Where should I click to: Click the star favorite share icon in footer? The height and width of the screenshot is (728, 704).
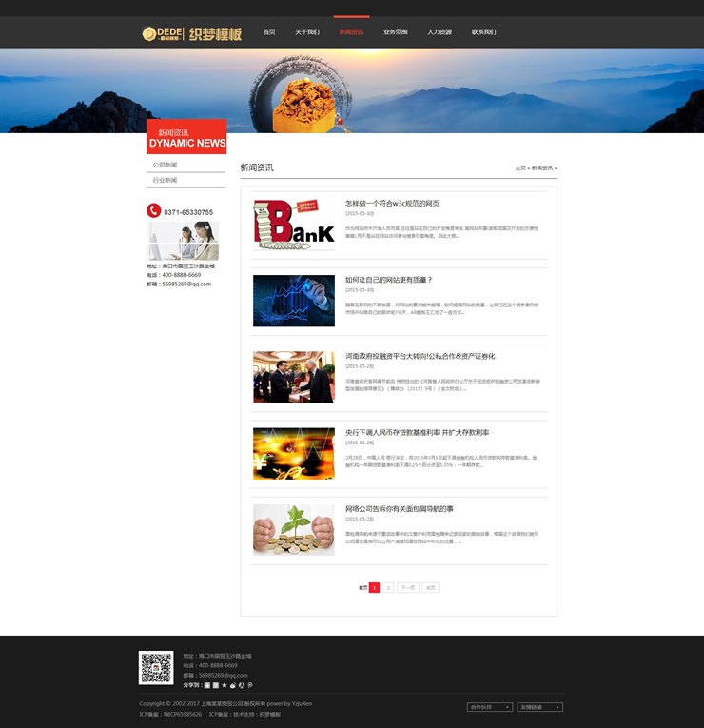(x=225, y=685)
